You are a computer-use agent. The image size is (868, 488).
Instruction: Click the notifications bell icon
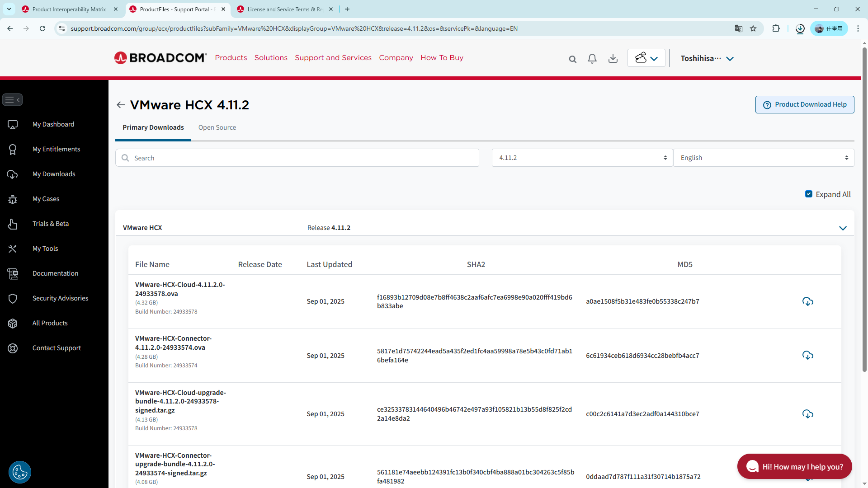coord(592,59)
